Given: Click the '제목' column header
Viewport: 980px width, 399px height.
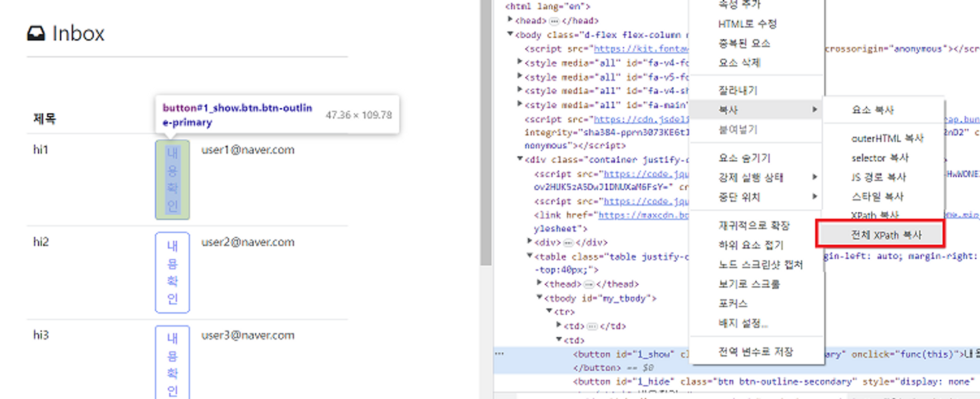Looking at the screenshot, I should (x=45, y=119).
